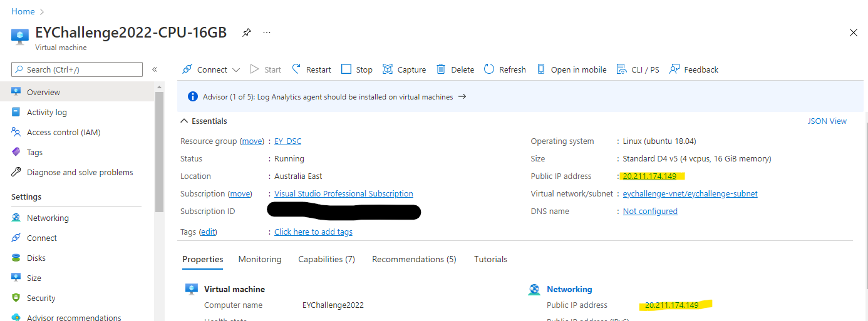Click the EYChallenge2022 computer name value
This screenshot has height=321, width=868.
[333, 305]
